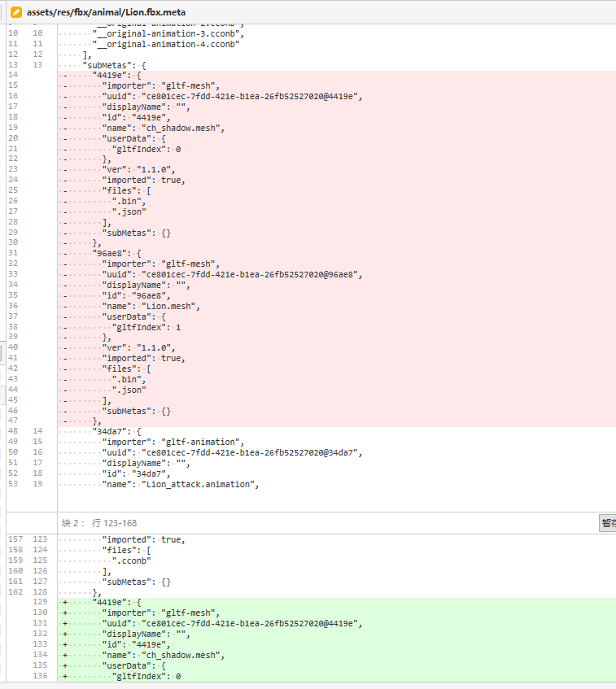616x689 pixels.
Task: Click the "id": "34da7" line
Action: [136, 473]
